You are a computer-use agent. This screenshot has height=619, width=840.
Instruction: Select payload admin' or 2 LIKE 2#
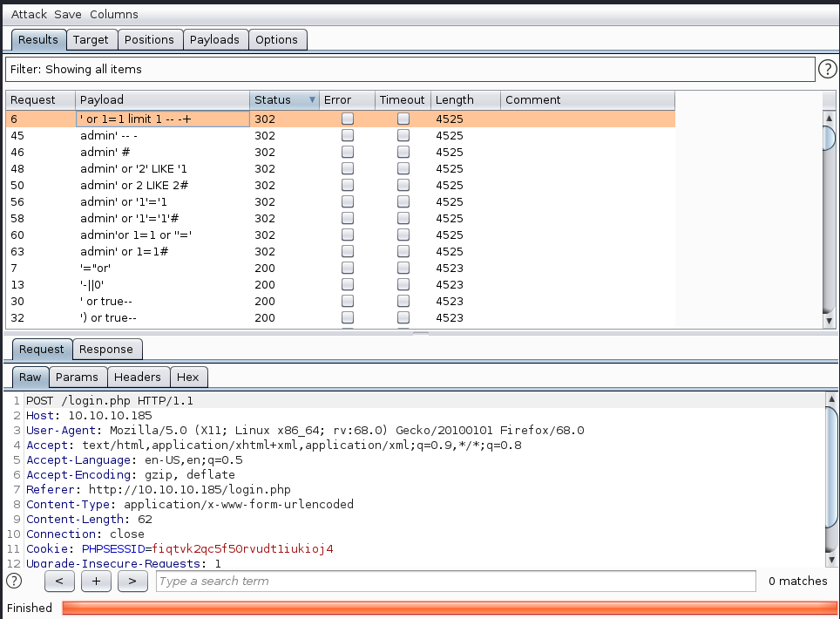coord(134,186)
